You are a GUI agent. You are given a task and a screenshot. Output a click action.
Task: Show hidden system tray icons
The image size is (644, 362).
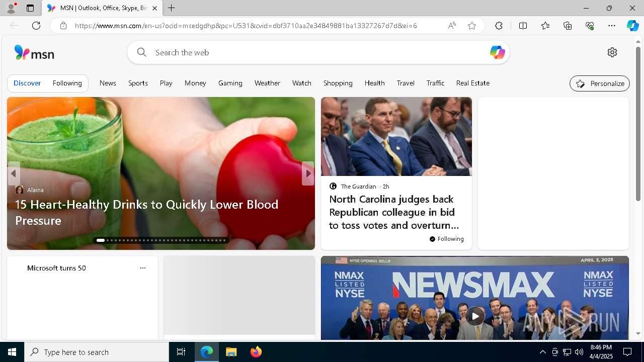click(x=542, y=352)
